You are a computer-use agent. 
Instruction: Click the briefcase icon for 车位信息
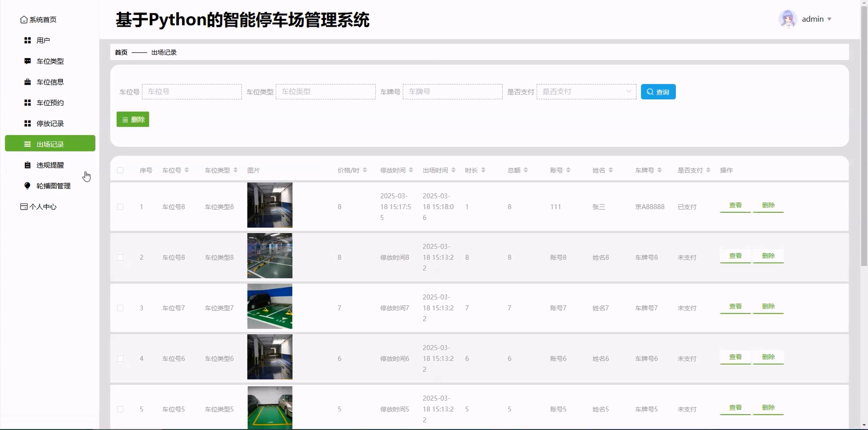[x=28, y=82]
